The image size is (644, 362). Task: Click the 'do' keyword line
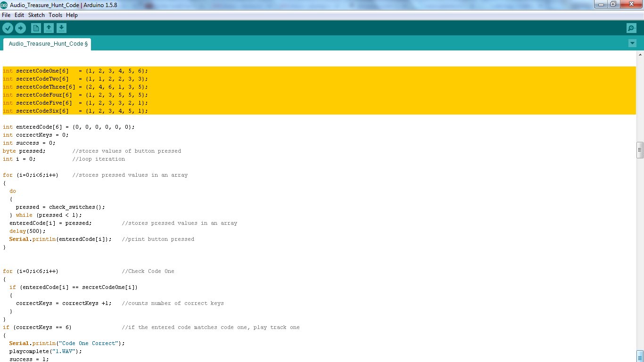click(13, 191)
